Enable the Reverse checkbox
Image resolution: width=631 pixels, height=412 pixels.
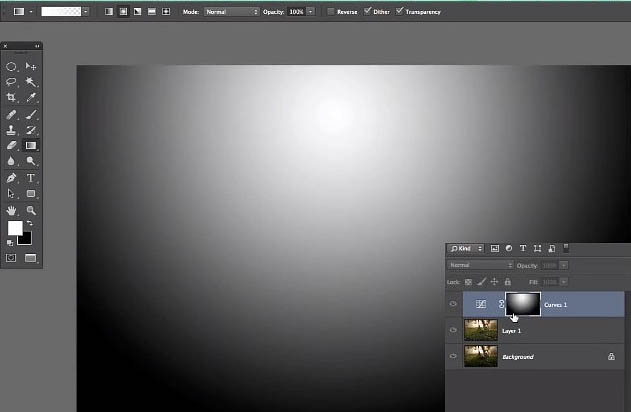331,12
